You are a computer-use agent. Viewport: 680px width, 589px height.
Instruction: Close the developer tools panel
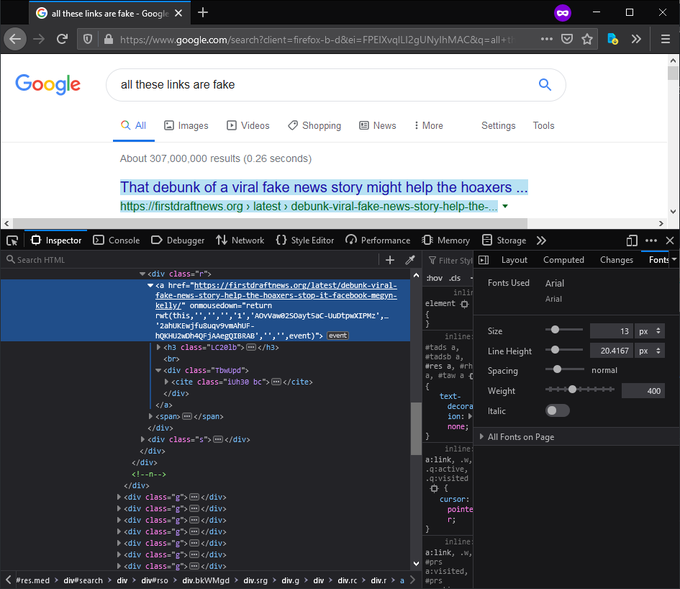670,240
